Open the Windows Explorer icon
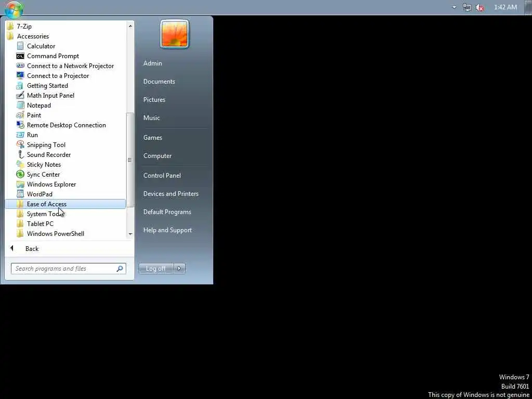The width and height of the screenshot is (532, 399). pyautogui.click(x=20, y=184)
